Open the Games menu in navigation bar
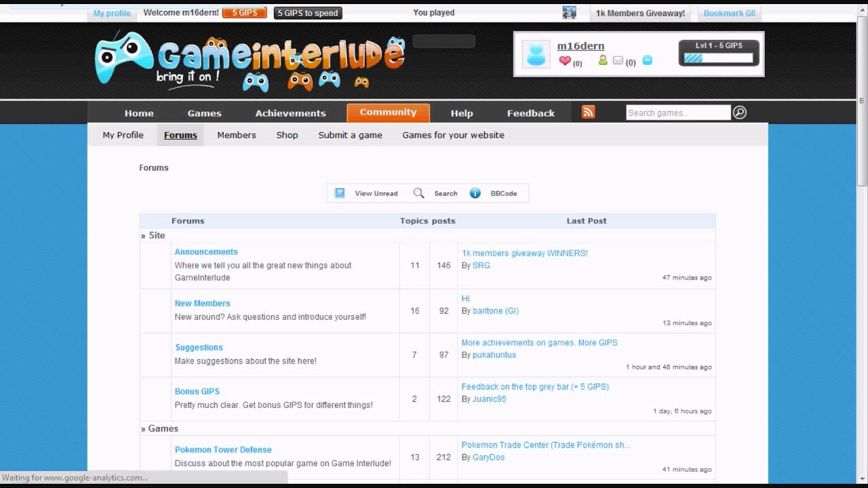Screen dimensions: 868x488 pyautogui.click(x=204, y=113)
